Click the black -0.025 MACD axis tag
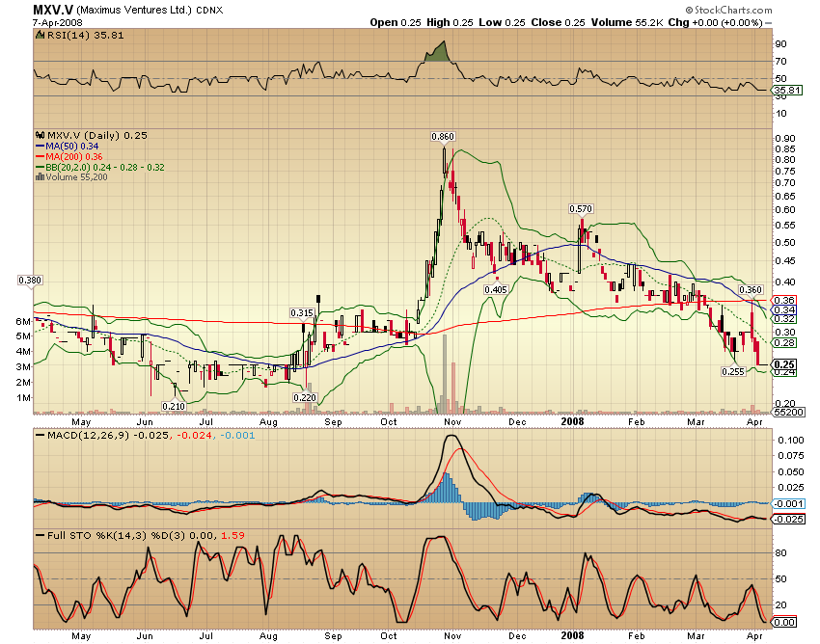This screenshot has width=820, height=644. pyautogui.click(x=788, y=519)
